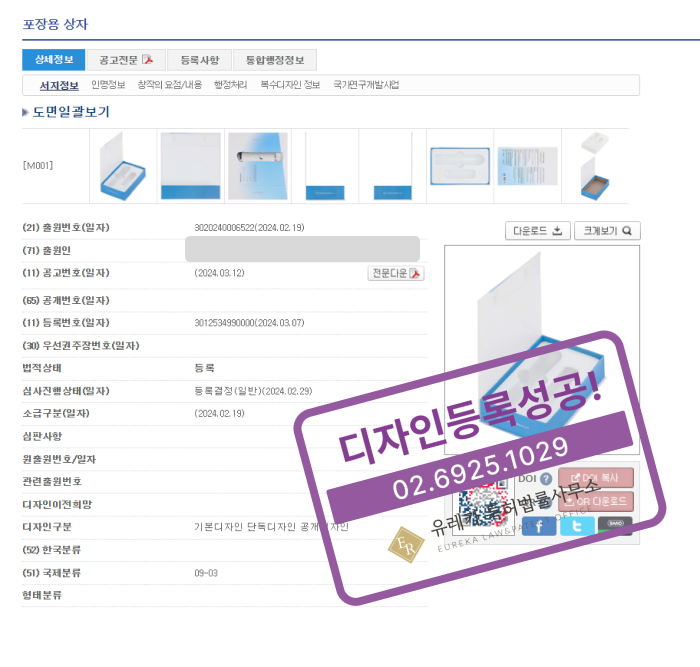Open the 복수디자인 정보 sub-tab
This screenshot has width=700, height=667.
click(x=290, y=85)
